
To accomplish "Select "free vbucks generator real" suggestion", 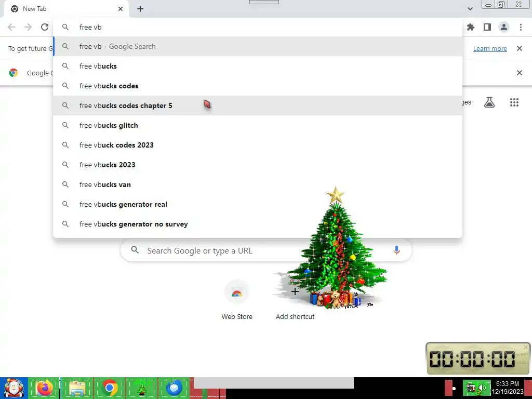I will 258,204.
